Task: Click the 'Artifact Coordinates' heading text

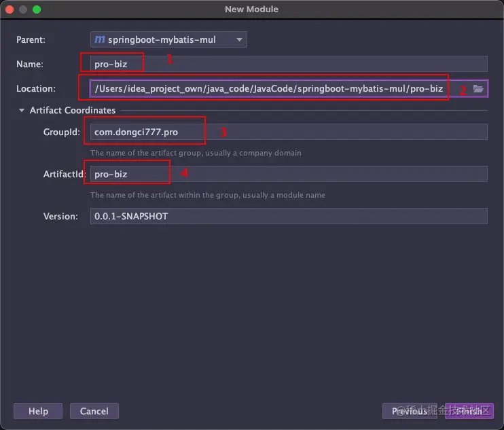Action: click(x=73, y=110)
